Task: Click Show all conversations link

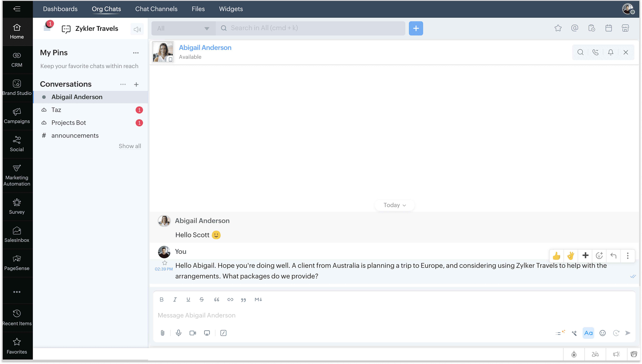Action: pos(130,146)
